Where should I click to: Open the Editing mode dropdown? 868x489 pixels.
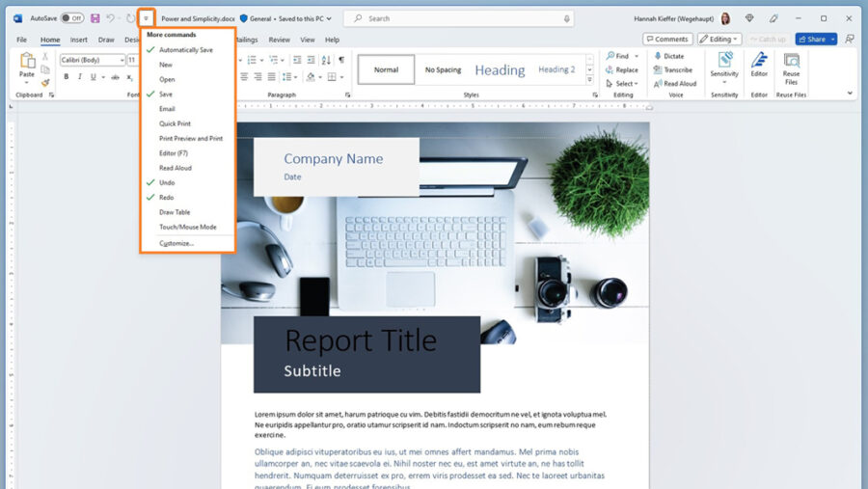tap(719, 40)
